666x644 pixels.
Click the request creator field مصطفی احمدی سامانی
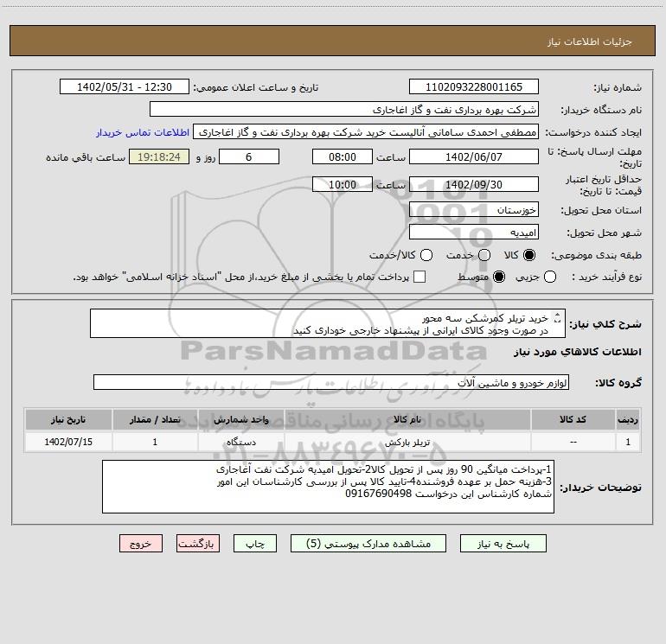tap(366, 132)
